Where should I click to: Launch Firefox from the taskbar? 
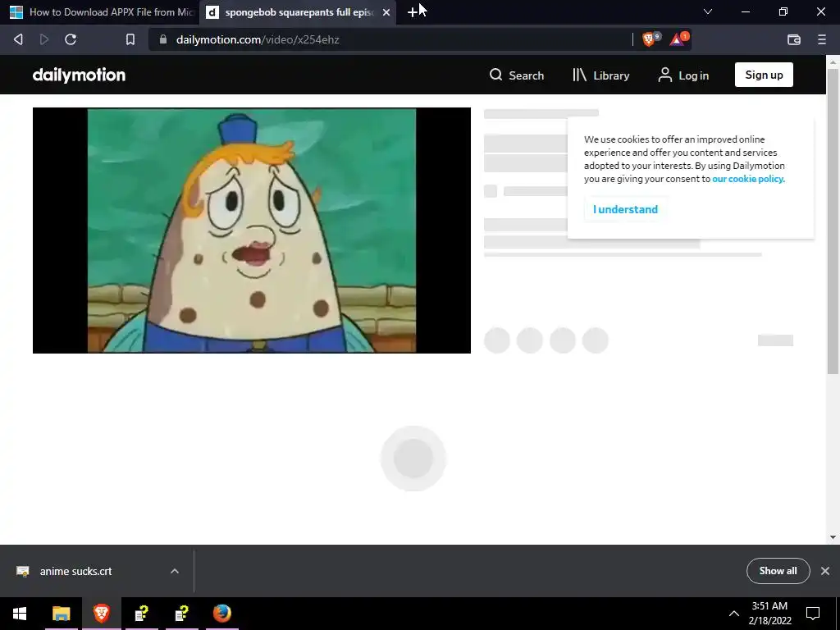[x=221, y=614]
